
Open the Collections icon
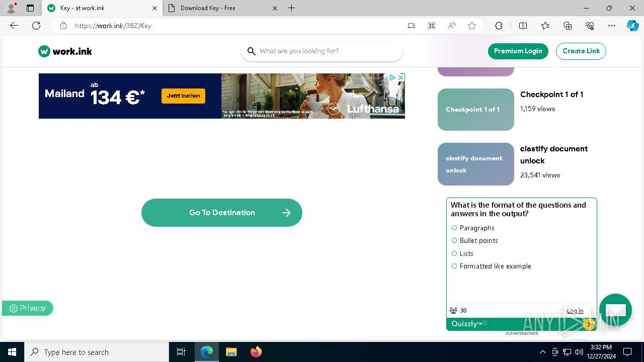point(568,26)
